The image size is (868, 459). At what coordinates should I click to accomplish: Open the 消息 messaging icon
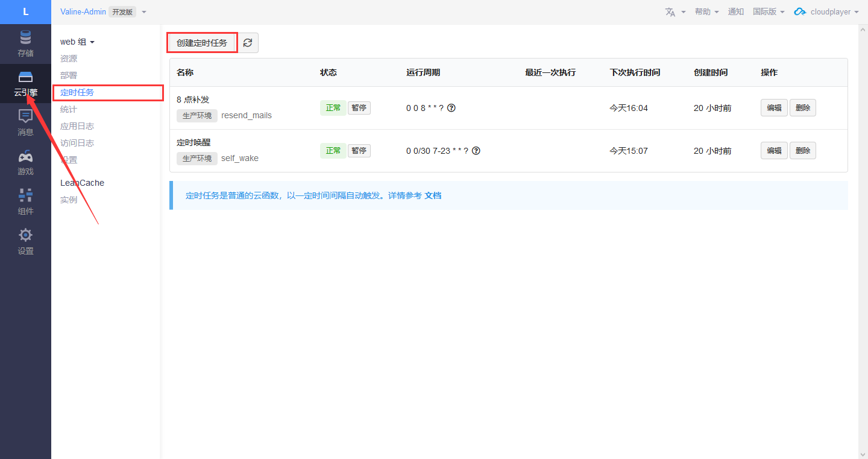tap(25, 116)
